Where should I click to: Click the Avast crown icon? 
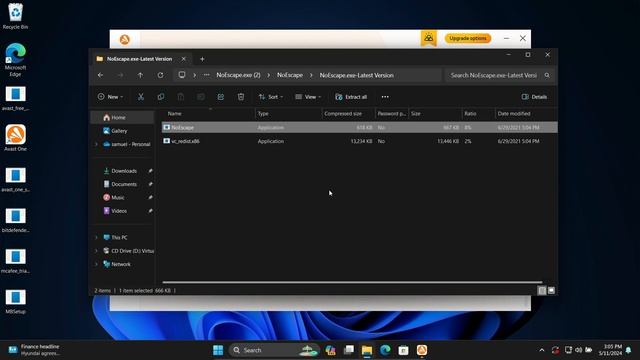coord(429,38)
